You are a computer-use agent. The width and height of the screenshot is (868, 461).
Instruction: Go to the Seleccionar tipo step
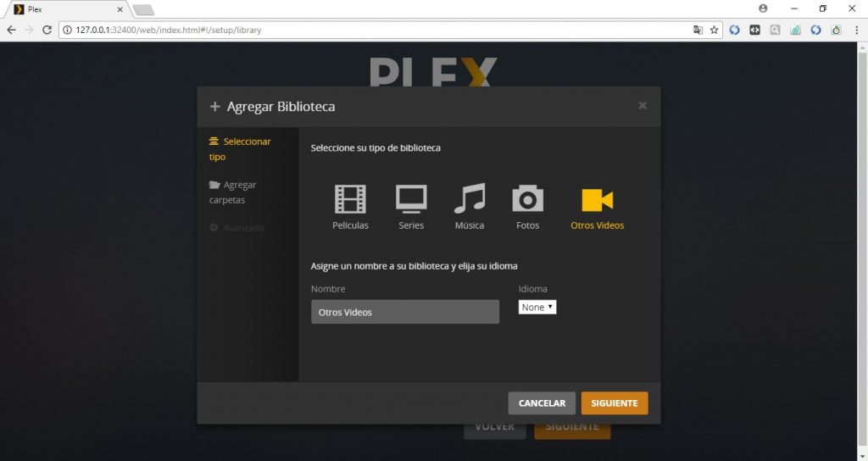click(x=240, y=149)
